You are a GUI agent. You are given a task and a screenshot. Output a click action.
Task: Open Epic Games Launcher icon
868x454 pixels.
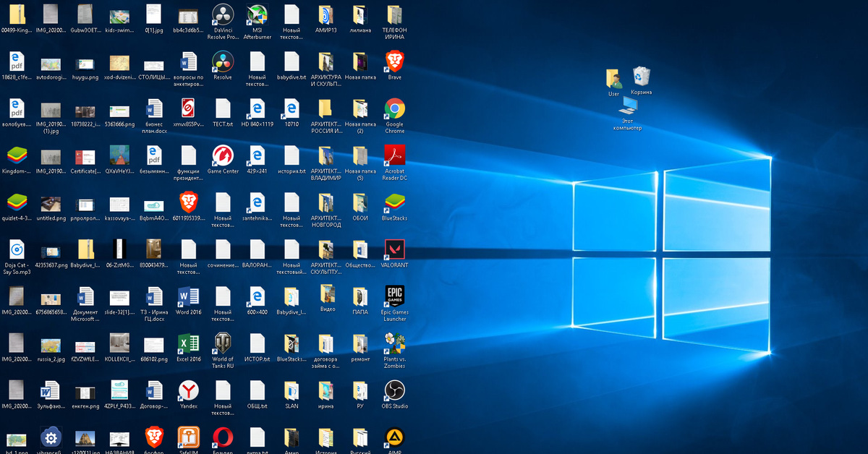[394, 296]
